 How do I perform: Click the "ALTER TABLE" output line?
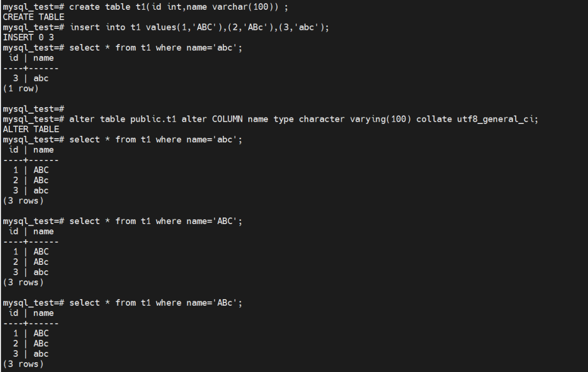[31, 129]
